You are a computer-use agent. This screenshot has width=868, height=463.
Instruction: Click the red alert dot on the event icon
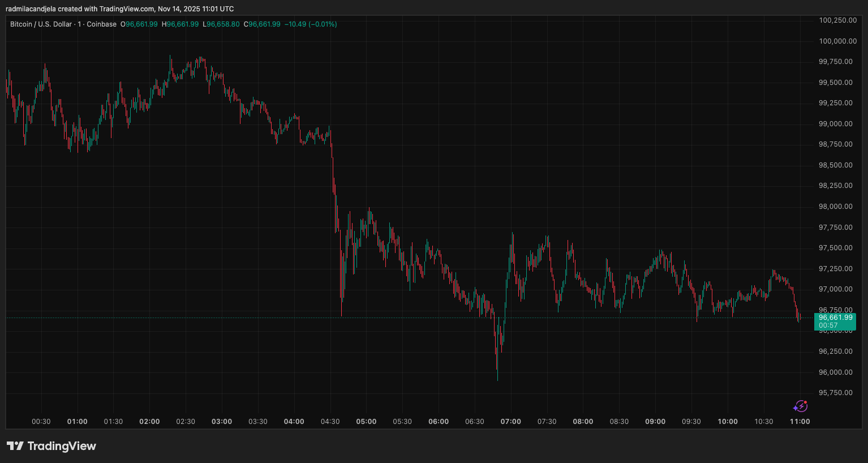coord(804,402)
